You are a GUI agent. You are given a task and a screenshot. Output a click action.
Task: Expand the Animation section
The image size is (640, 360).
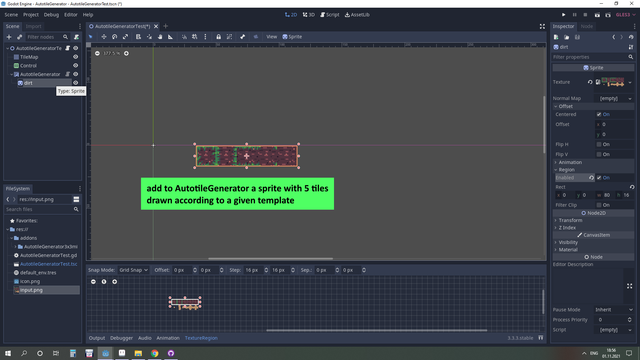570,162
